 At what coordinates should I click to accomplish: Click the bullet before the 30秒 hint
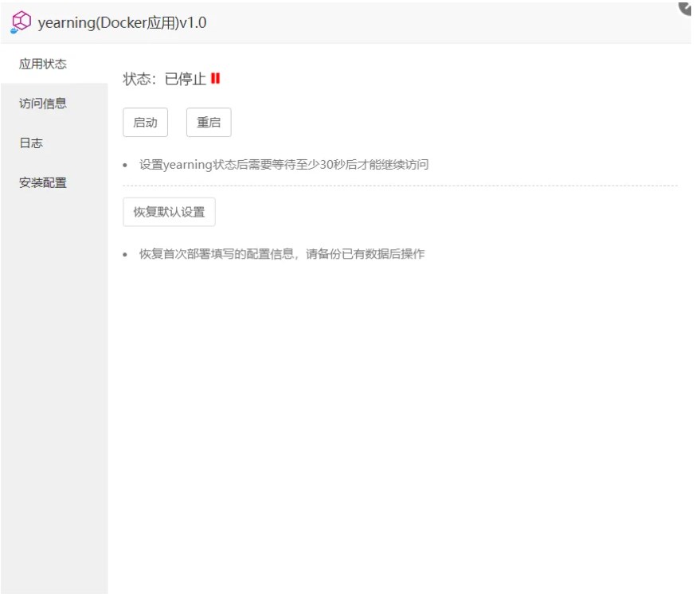tap(126, 166)
